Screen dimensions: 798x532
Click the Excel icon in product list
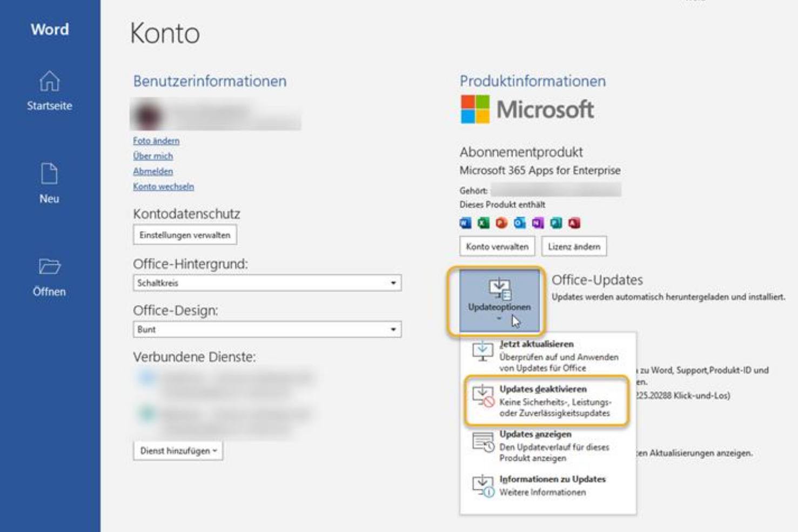[484, 223]
